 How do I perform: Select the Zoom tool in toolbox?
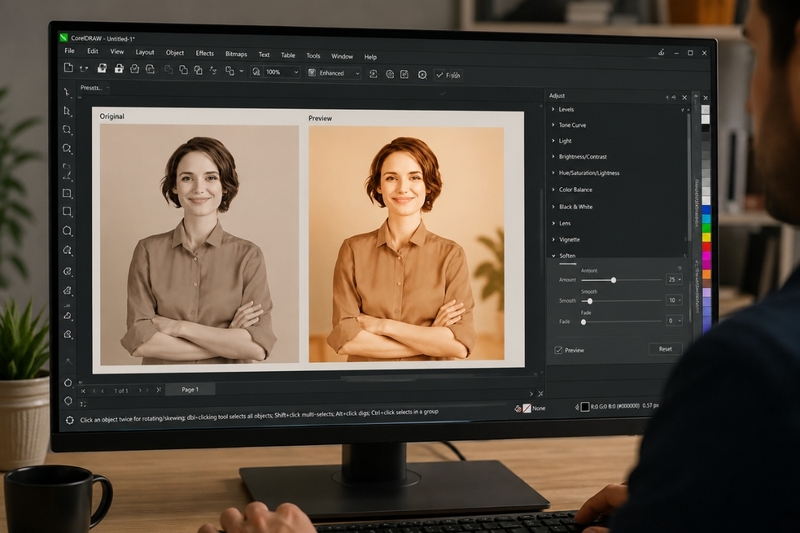67,148
